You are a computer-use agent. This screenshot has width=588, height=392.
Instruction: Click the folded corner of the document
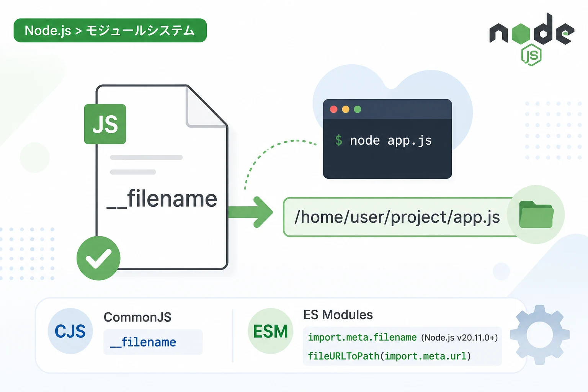tap(206, 106)
